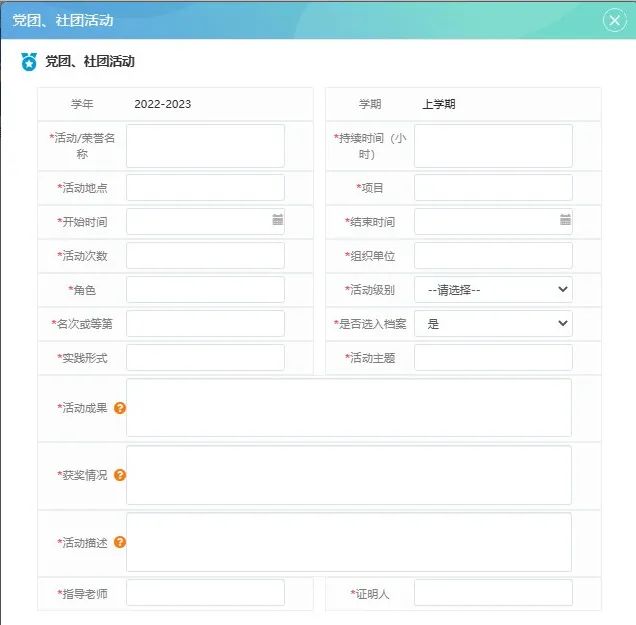Focus the 活动/荣誉名称 text box
The height and width of the screenshot is (625, 636).
tap(205, 146)
